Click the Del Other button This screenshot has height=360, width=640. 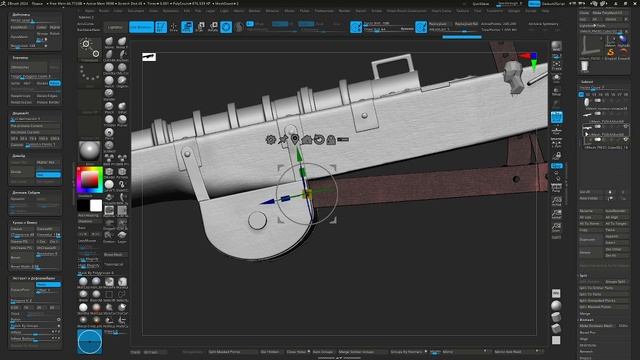click(x=617, y=249)
